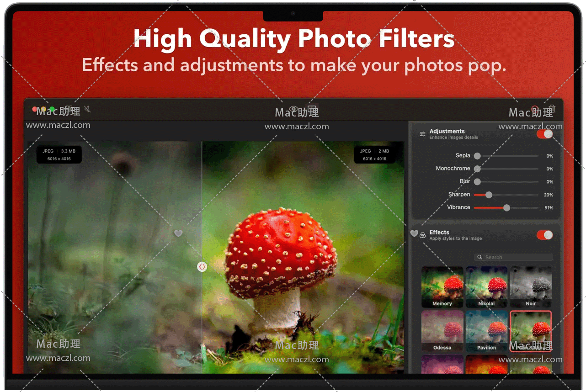Click the Vibrance "51%" value
586x392 pixels.
tap(549, 208)
